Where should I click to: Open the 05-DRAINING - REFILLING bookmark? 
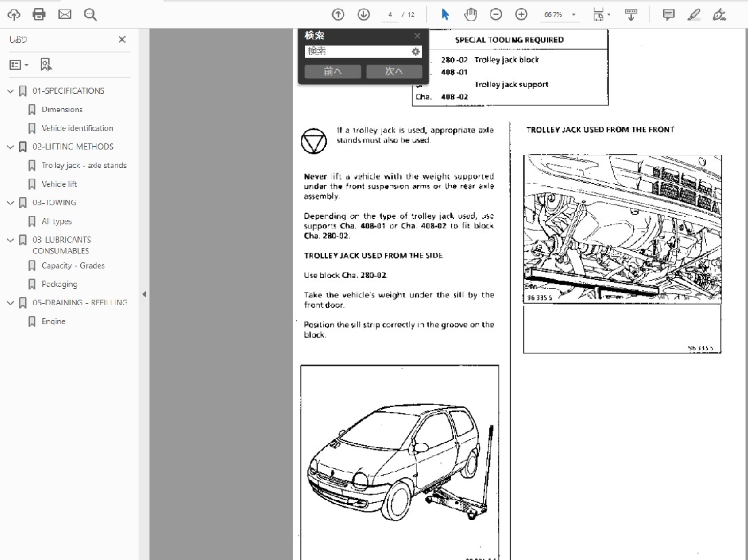point(79,303)
